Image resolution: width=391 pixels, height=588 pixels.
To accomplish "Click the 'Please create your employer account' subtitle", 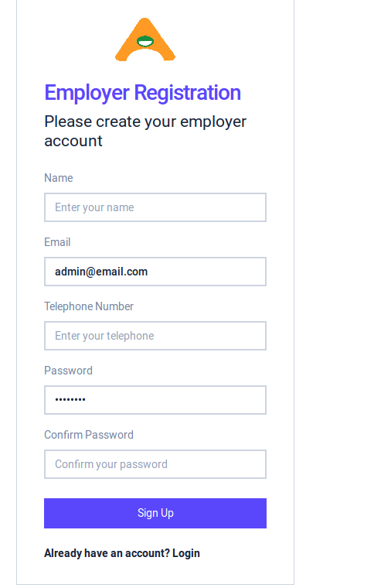I will click(145, 131).
